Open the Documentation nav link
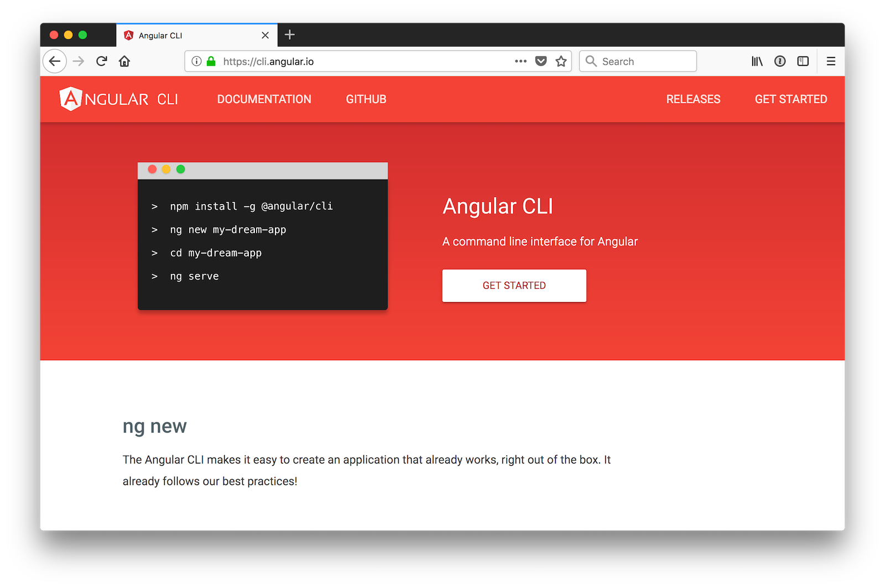This screenshot has width=885, height=588. (x=264, y=100)
